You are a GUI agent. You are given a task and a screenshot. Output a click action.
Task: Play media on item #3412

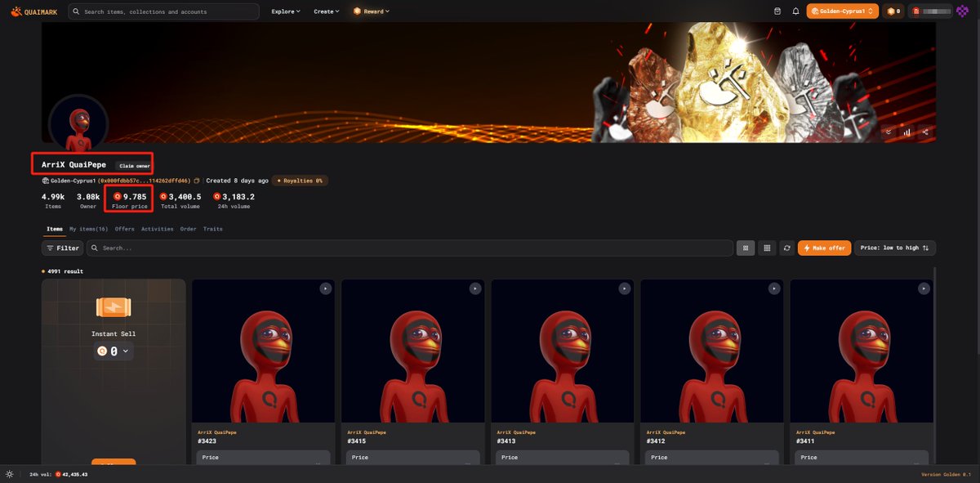[x=773, y=288]
